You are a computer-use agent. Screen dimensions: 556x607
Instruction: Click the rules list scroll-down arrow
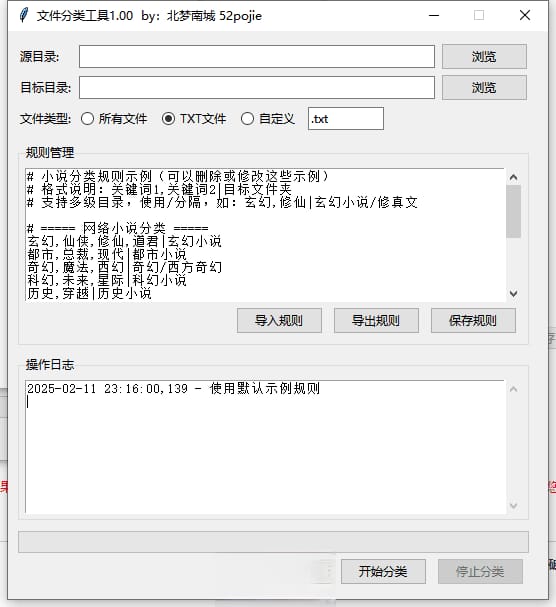(513, 294)
